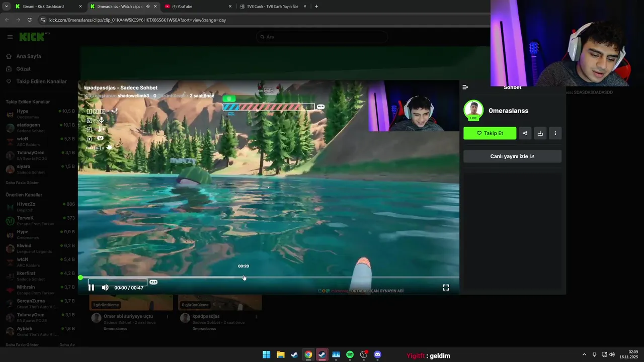Image resolution: width=644 pixels, height=362 pixels.
Task: Open Spotify from taskbar
Action: (x=350, y=355)
